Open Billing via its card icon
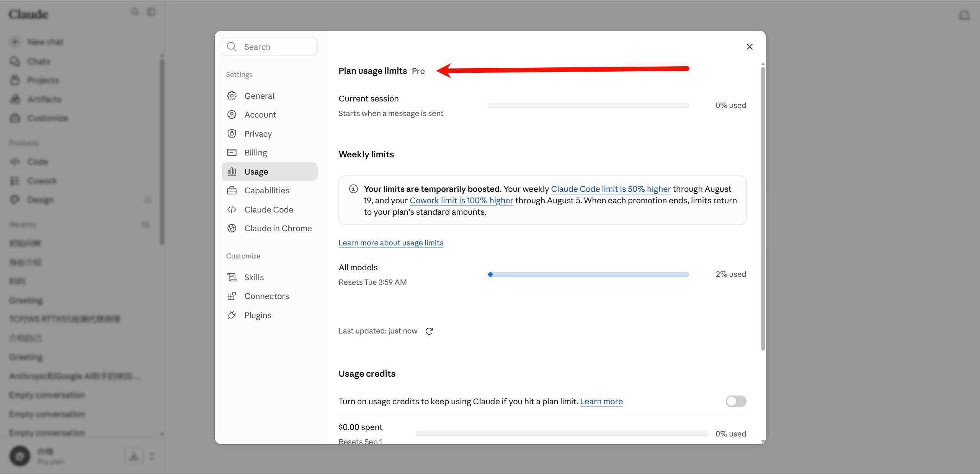 coord(232,152)
